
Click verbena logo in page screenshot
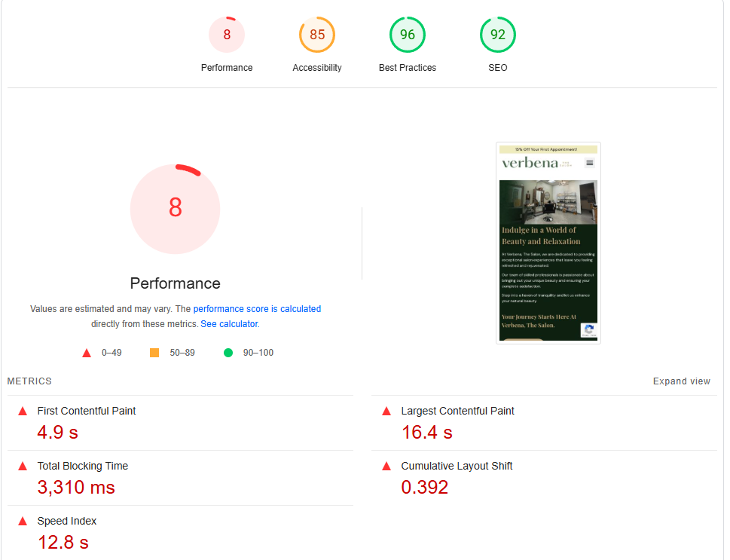(536, 163)
